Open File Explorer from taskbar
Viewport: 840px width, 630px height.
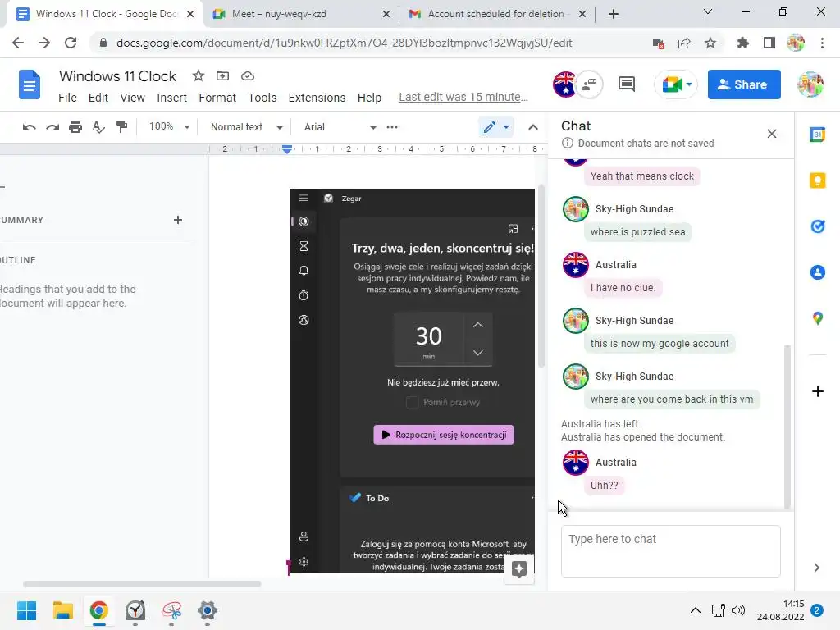(62, 610)
